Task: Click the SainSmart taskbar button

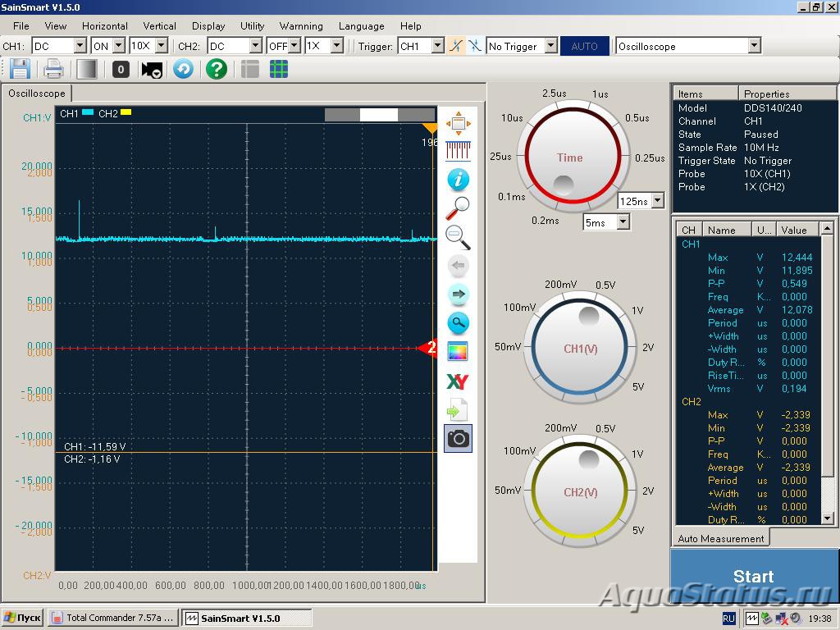Action: [x=246, y=618]
